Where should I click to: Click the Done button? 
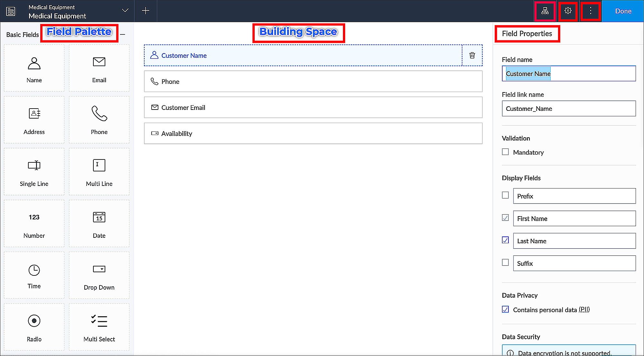(x=623, y=11)
